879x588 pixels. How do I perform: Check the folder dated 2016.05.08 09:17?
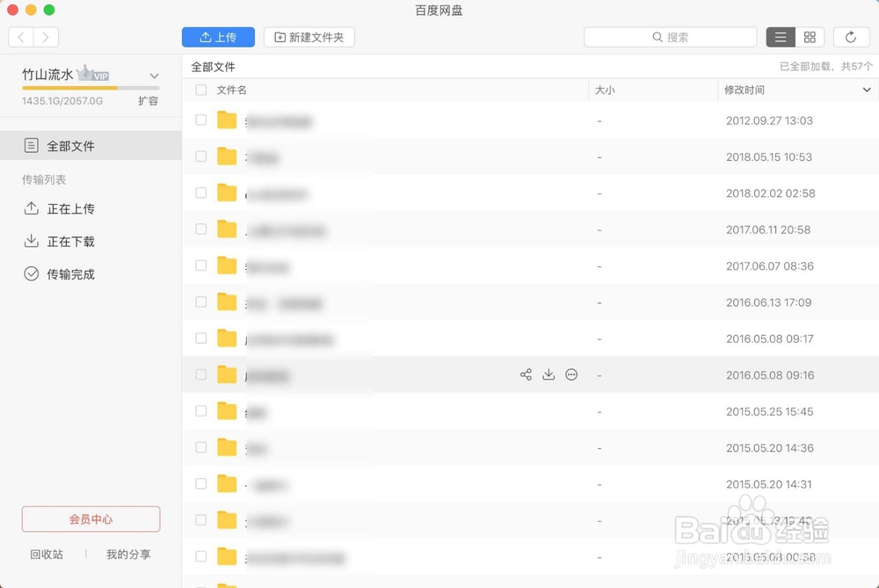click(x=200, y=338)
